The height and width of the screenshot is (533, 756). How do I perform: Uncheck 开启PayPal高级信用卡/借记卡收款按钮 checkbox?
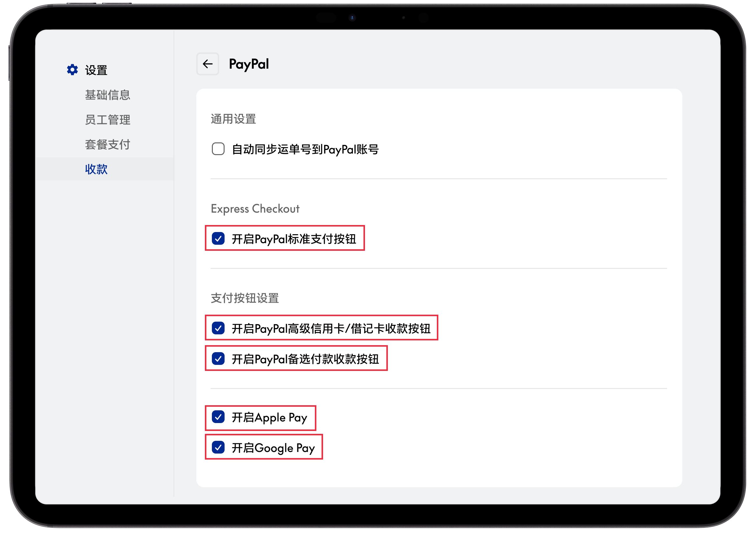pyautogui.click(x=218, y=328)
